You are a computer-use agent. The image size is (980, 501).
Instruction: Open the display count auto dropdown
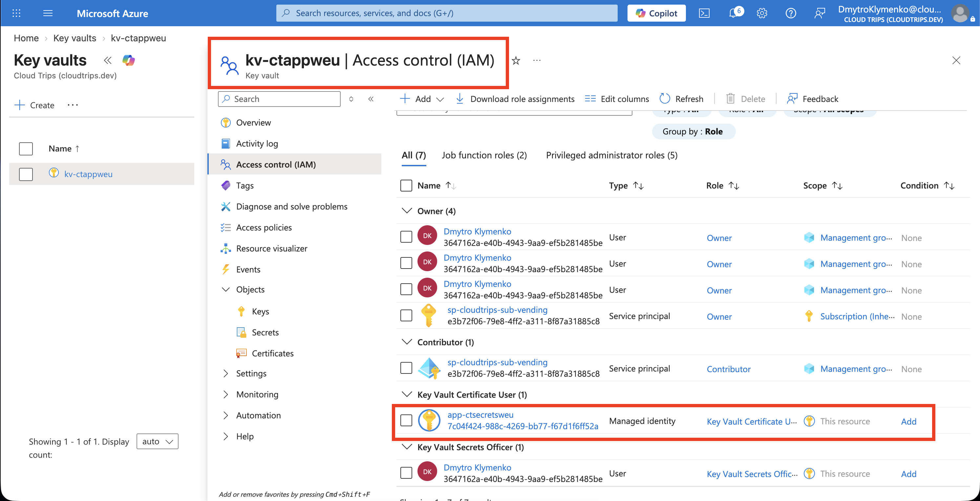158,441
